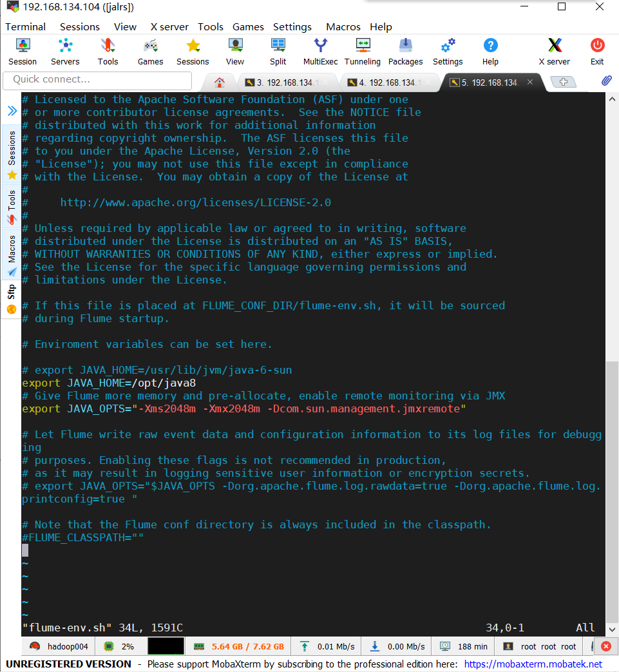This screenshot has width=619, height=672.
Task: Click the terminal scrollbar down arrow
Action: click(x=612, y=629)
